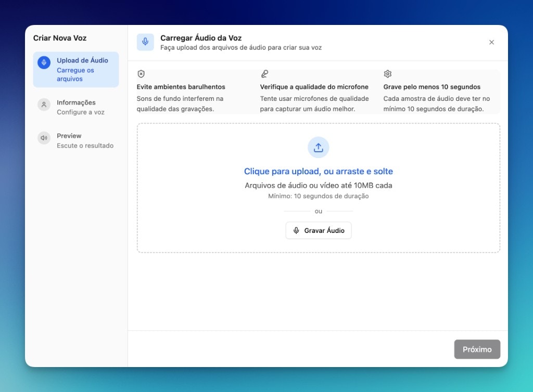Click the person icon next to Informações
This screenshot has width=533, height=392.
(44, 104)
